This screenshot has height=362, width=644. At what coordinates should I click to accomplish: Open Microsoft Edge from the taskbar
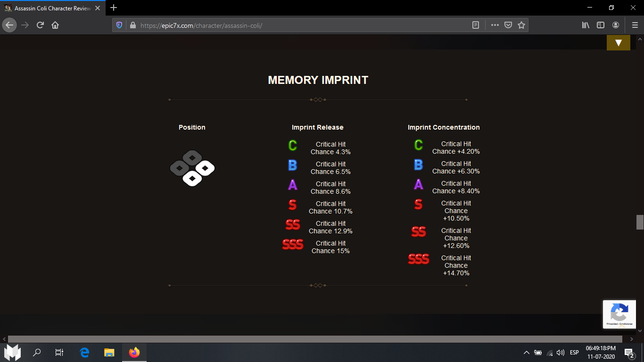coord(84,352)
